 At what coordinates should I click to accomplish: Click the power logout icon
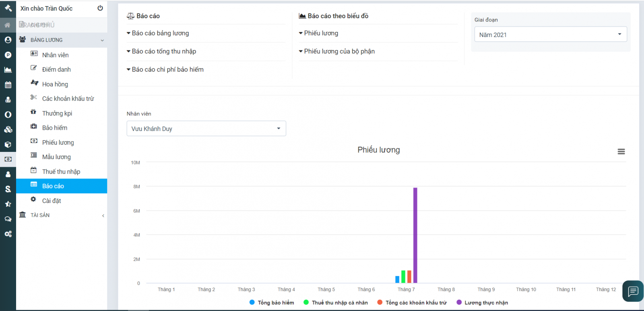point(100,8)
